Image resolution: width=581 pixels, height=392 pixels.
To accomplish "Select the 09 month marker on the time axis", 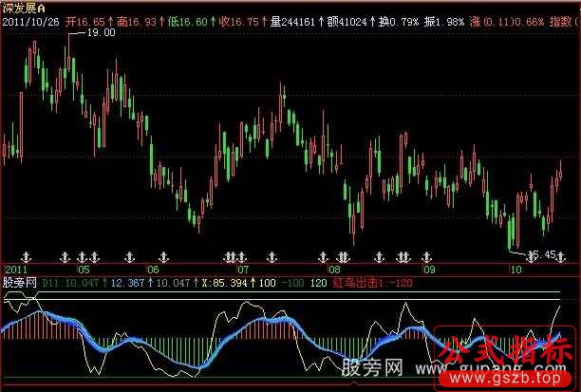I will (x=428, y=270).
